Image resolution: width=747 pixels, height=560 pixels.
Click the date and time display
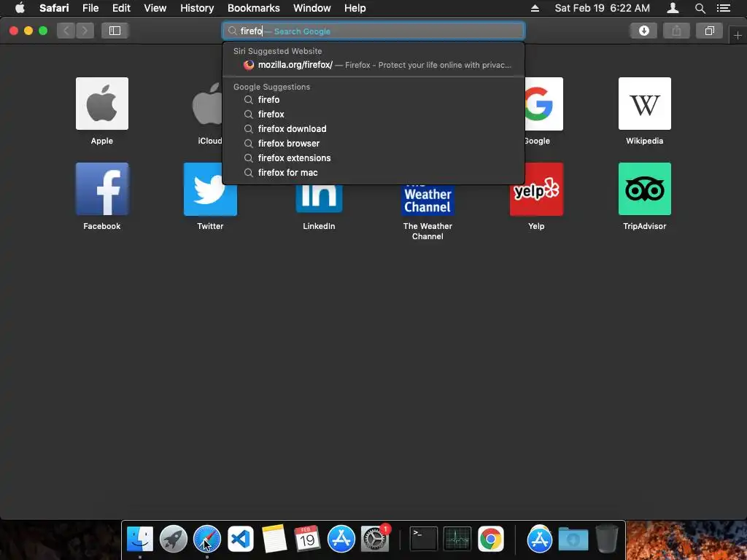pyautogui.click(x=602, y=8)
